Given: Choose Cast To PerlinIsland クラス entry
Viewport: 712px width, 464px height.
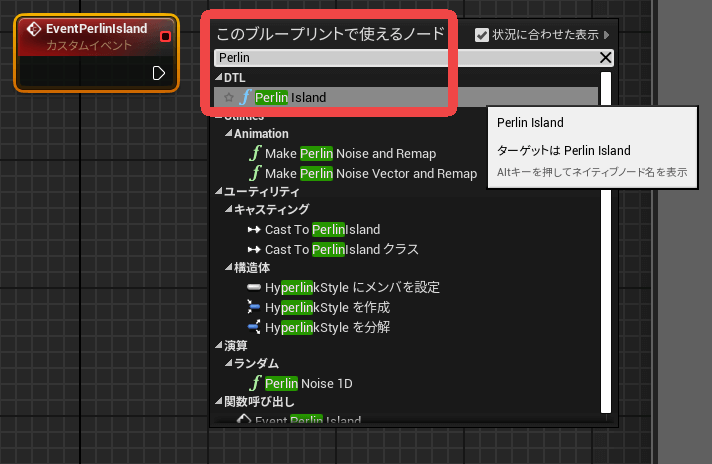Looking at the screenshot, I should click(341, 249).
